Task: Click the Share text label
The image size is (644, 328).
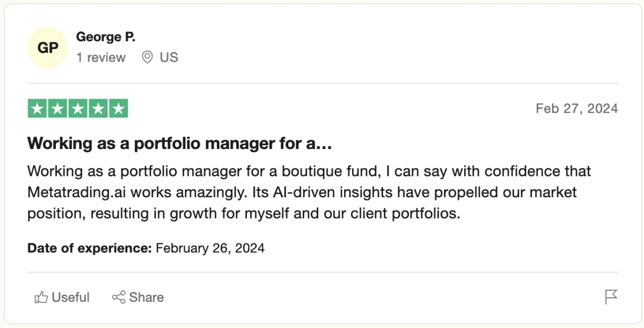Action: pyautogui.click(x=147, y=297)
